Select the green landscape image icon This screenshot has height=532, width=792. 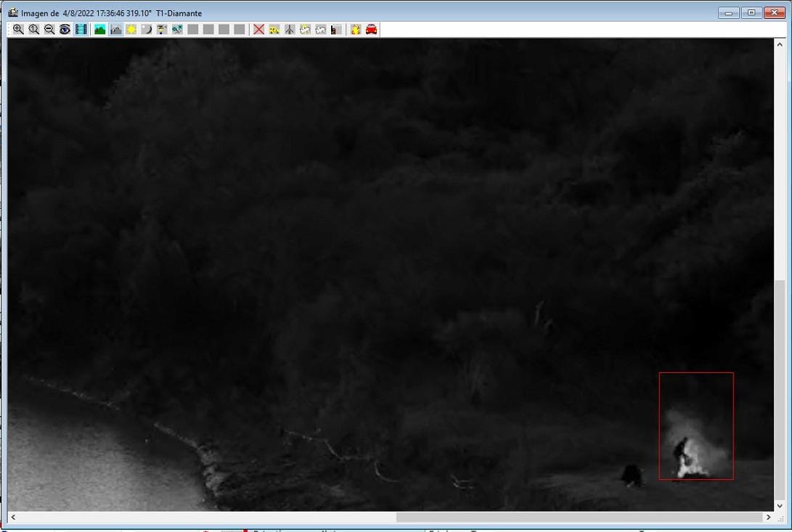coord(100,30)
